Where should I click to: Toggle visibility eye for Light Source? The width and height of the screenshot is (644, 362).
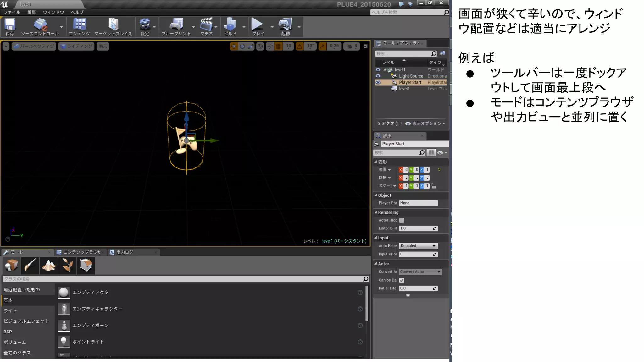point(378,76)
